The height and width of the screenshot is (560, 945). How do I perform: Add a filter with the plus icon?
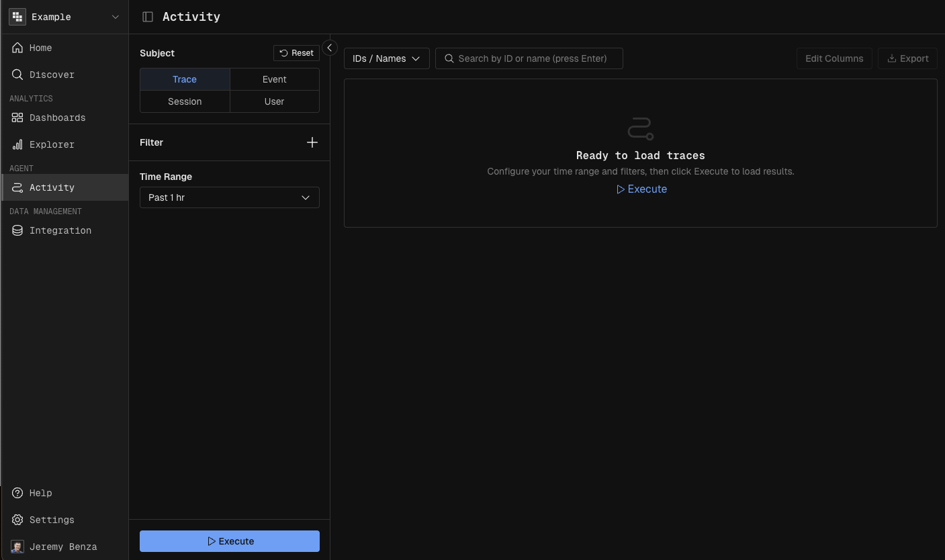click(x=312, y=142)
